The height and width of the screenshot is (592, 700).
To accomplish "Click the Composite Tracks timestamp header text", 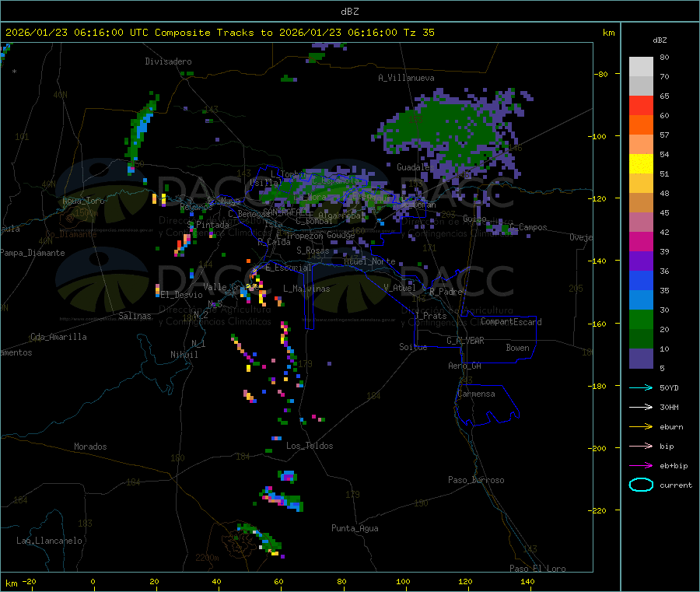I will pos(219,32).
